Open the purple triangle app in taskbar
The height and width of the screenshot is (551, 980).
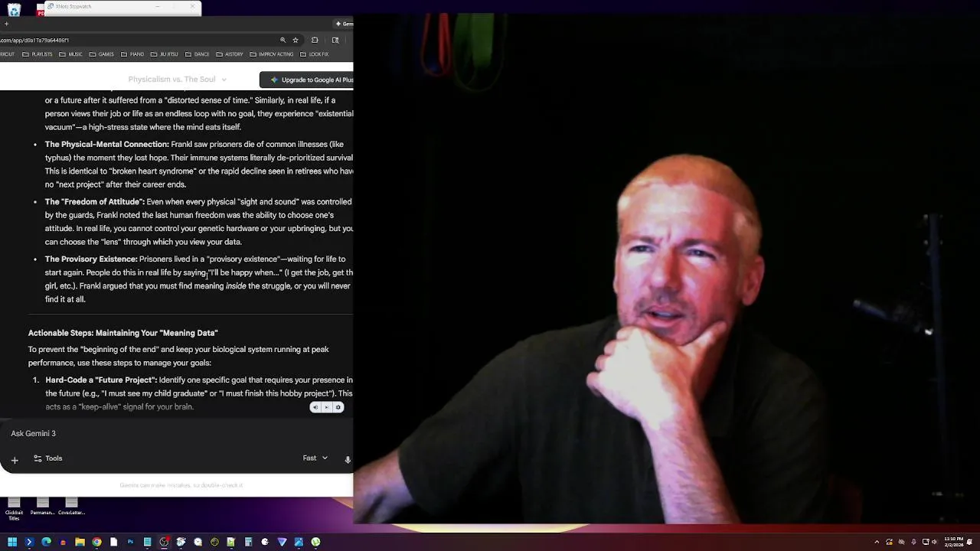point(282,542)
